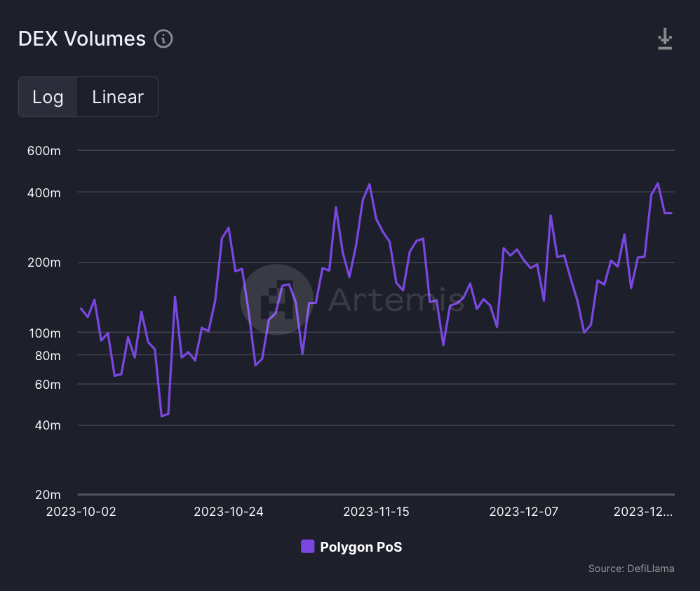
Task: Click the Artemis watermark text
Action: click(x=395, y=299)
